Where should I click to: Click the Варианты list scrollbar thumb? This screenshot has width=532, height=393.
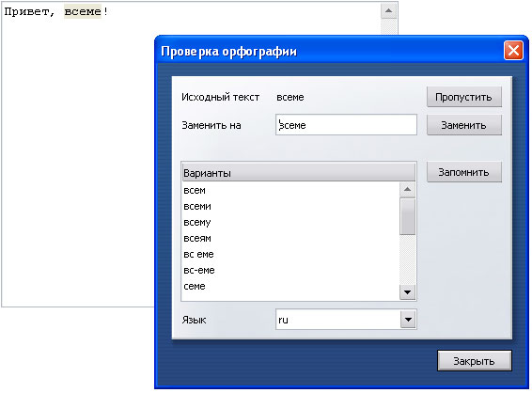408,216
